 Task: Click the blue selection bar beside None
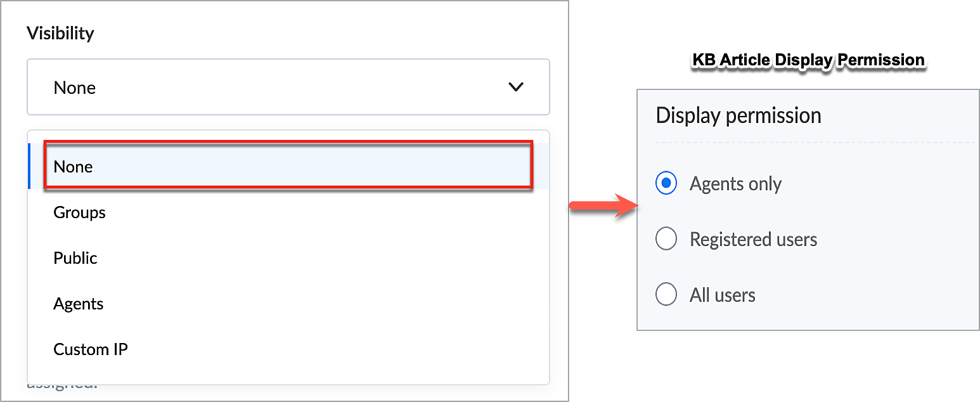[29, 166]
